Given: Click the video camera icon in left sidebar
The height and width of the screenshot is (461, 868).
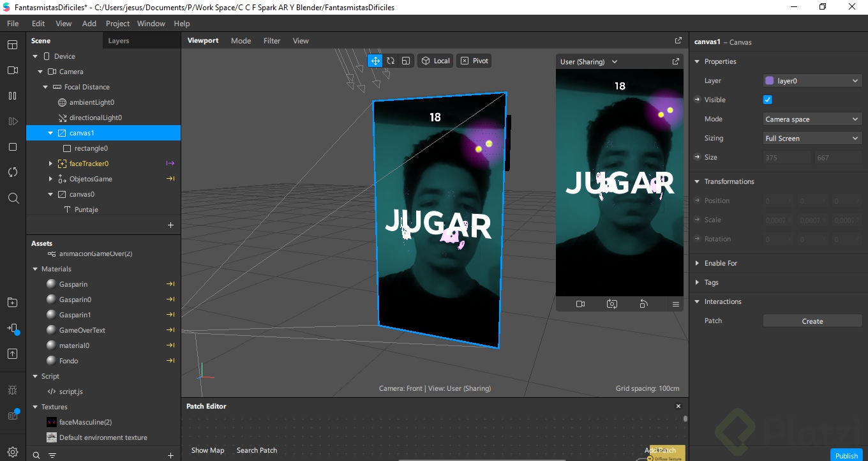Looking at the screenshot, I should point(12,70).
